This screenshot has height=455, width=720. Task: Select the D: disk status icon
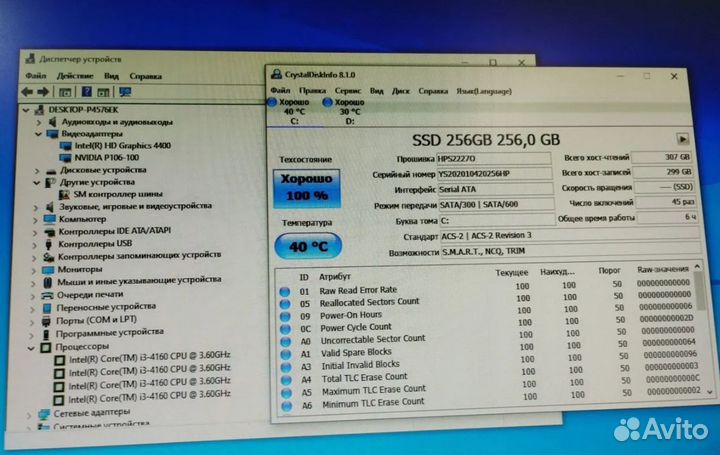327,103
